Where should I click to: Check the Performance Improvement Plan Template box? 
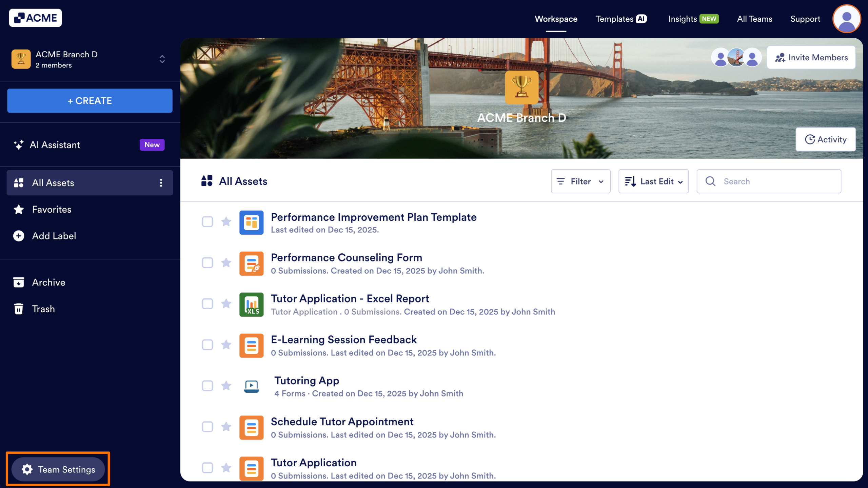(207, 222)
